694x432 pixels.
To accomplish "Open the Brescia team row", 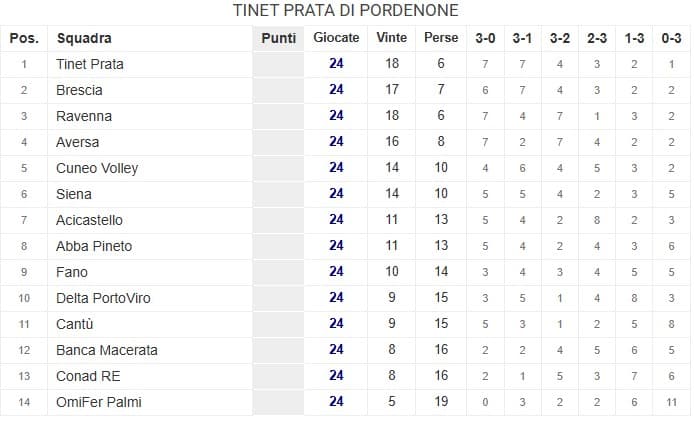I will 79,90.
